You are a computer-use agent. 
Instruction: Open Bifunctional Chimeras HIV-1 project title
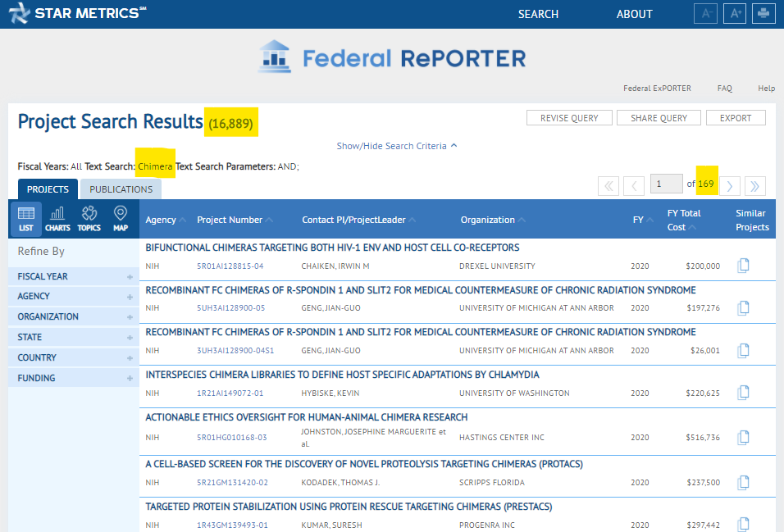coord(332,248)
